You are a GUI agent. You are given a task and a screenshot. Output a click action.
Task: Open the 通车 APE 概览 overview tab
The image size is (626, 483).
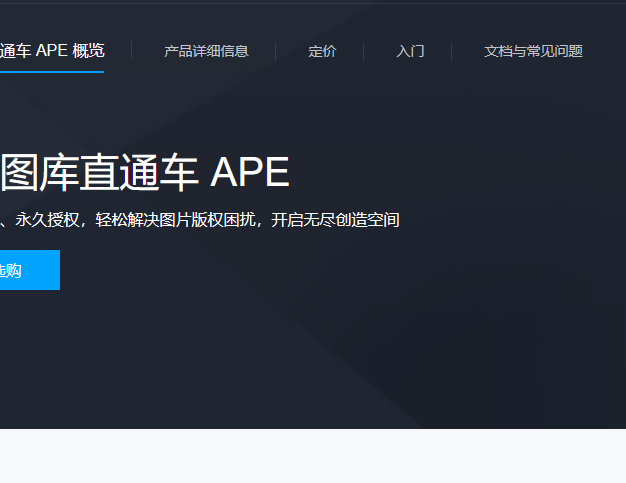point(52,51)
